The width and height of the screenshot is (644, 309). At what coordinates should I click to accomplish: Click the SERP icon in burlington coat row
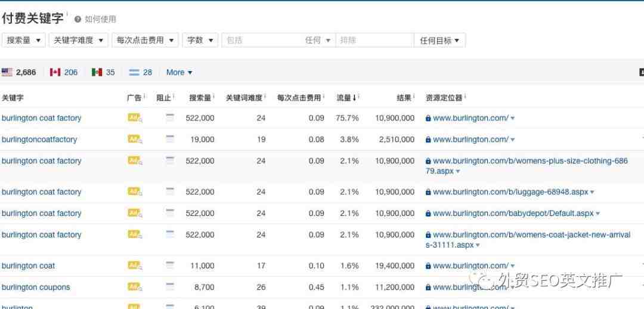pos(170,266)
